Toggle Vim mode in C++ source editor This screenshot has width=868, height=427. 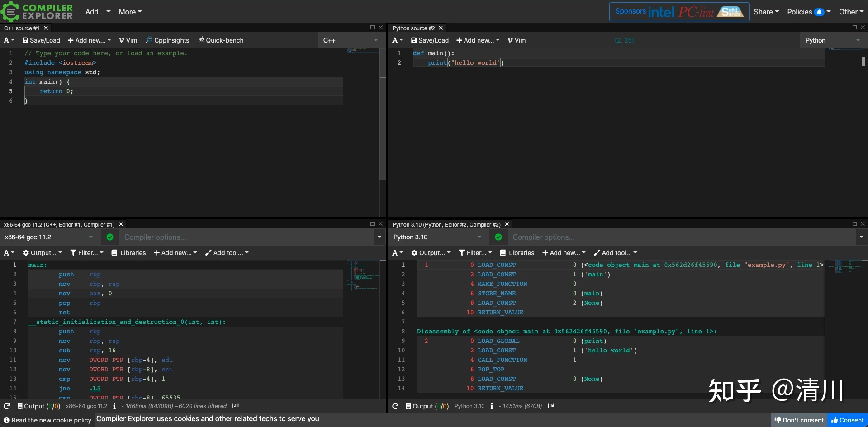click(x=128, y=40)
